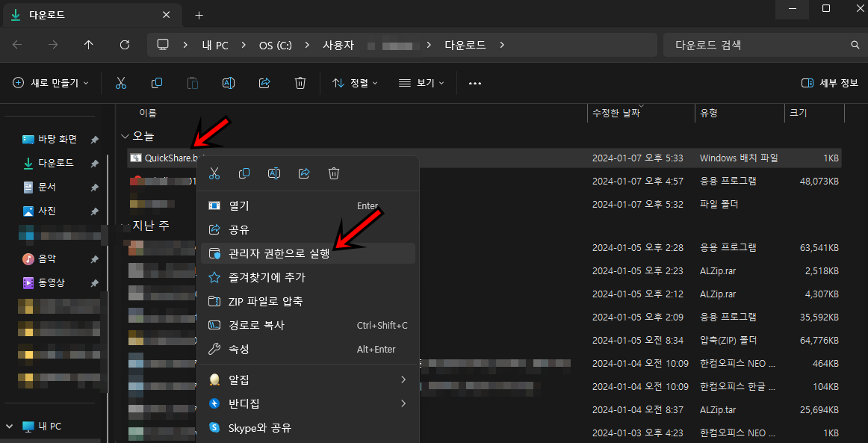
Task: Click the context menu Delete icon
Action: pyautogui.click(x=334, y=173)
